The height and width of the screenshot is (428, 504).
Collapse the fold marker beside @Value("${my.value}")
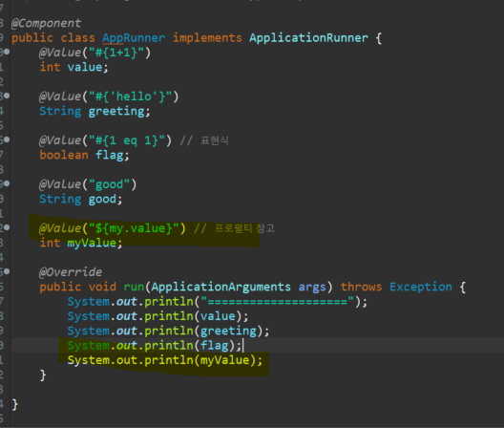7,227
